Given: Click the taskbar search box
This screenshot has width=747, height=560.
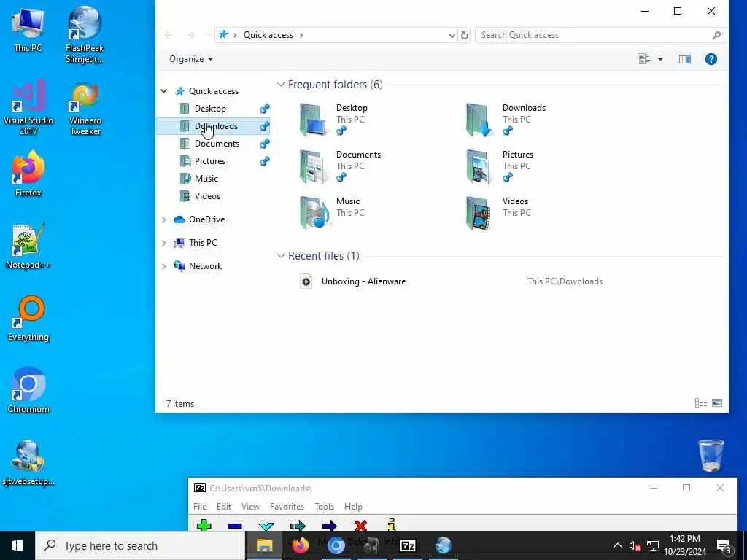Looking at the screenshot, I should pos(140,545).
